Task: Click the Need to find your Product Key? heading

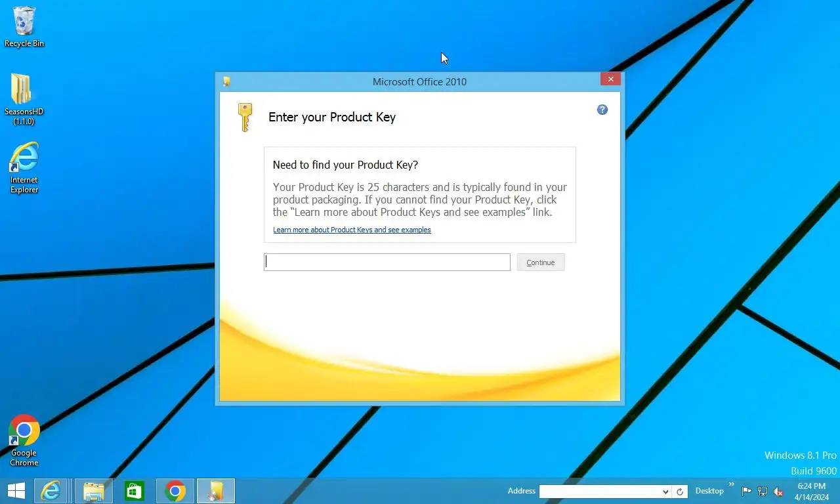Action: [x=345, y=165]
